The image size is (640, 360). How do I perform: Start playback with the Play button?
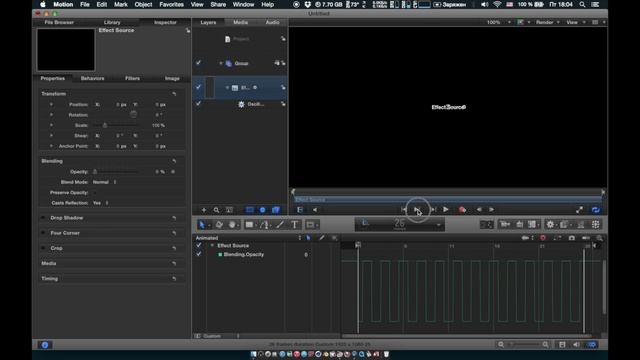tap(446, 209)
